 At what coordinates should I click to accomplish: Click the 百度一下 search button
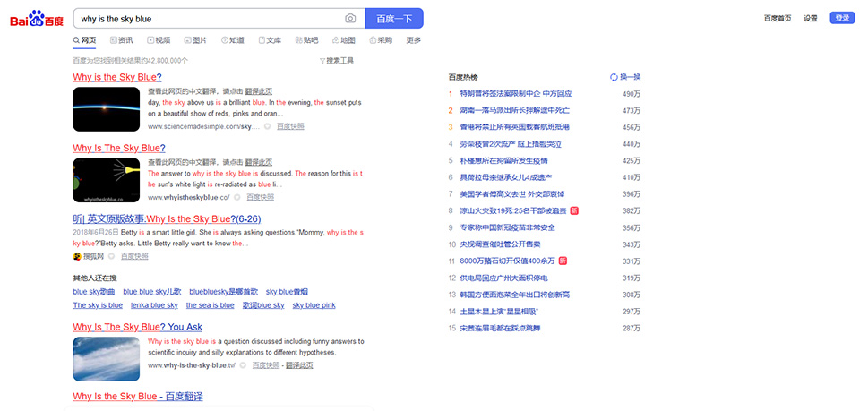[394, 18]
